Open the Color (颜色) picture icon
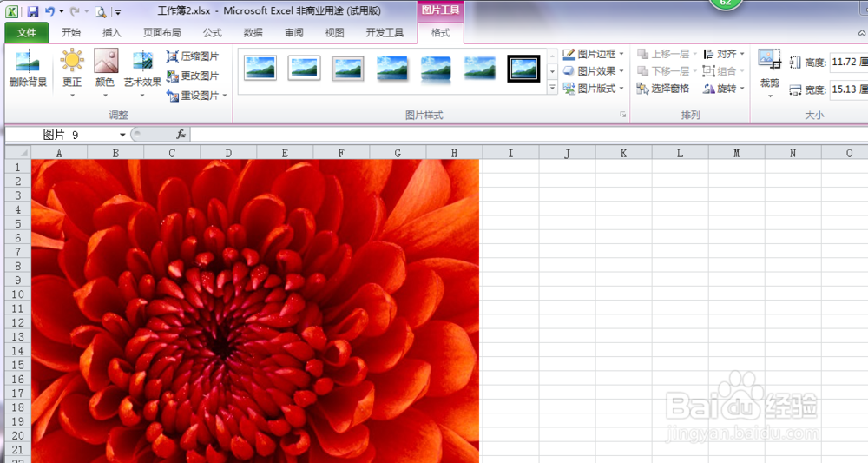868x463 pixels. (x=105, y=61)
